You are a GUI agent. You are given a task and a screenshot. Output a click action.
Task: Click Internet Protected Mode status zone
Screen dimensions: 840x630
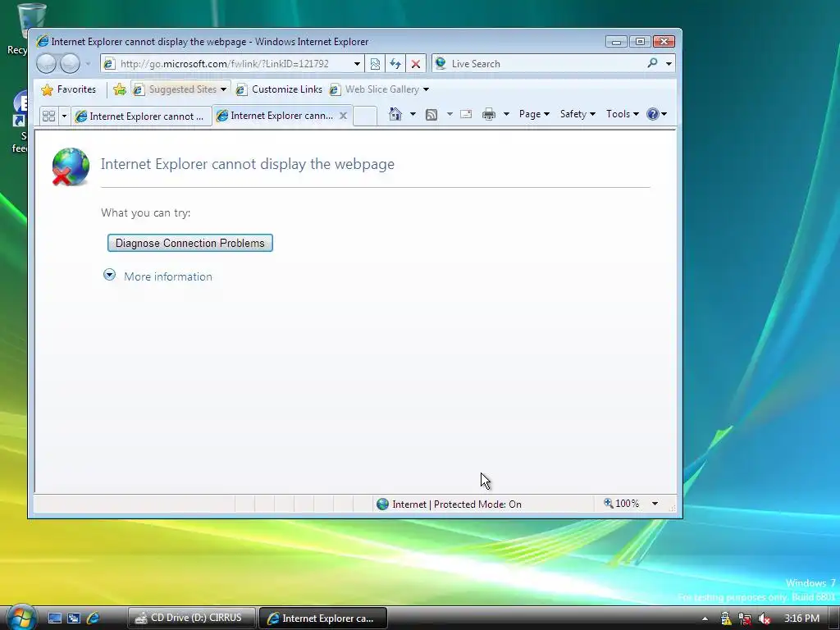449,504
